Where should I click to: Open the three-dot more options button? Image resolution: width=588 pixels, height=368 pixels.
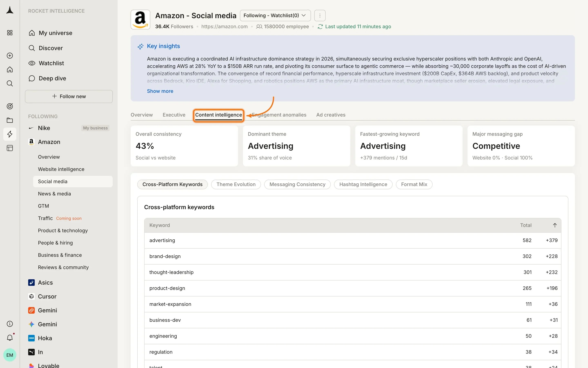320,16
